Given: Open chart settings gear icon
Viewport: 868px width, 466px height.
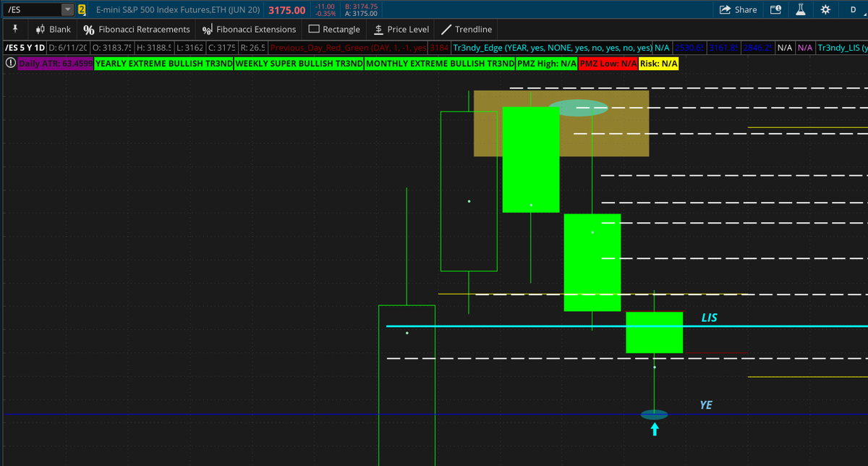Looking at the screenshot, I should click(x=825, y=9).
